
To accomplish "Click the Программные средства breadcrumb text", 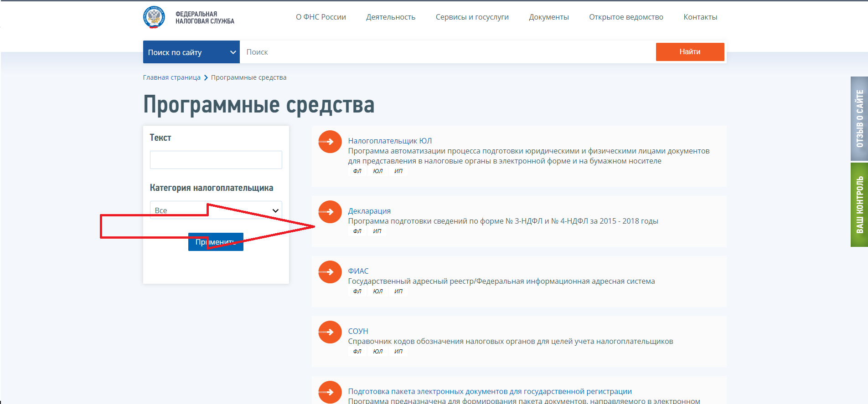I will (248, 77).
